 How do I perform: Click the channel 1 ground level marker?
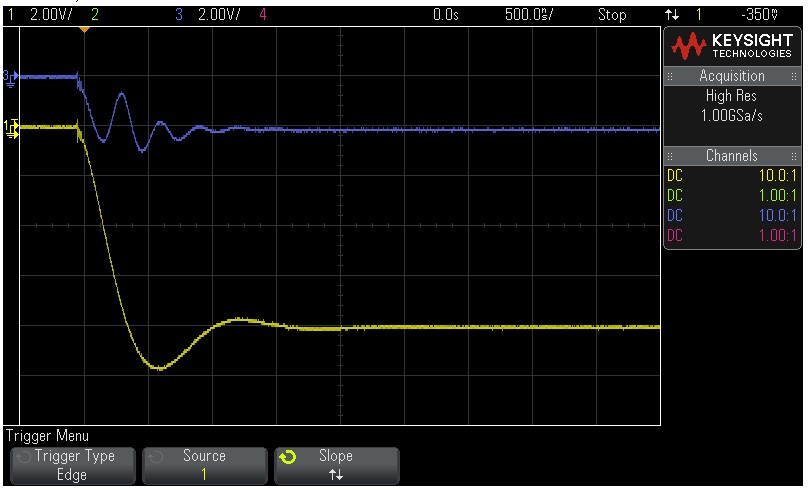[x=11, y=128]
